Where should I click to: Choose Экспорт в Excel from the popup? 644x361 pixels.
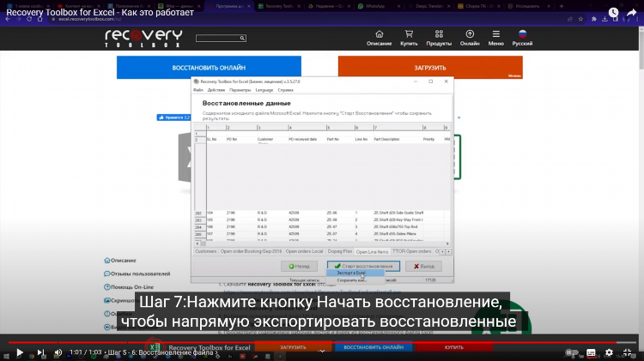(x=355, y=273)
